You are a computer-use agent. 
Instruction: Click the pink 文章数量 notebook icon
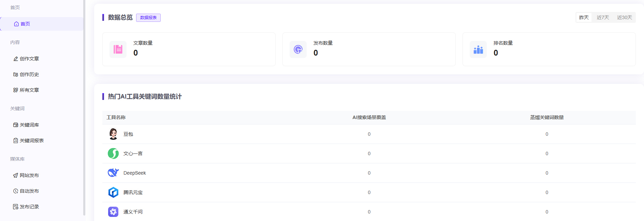point(118,49)
